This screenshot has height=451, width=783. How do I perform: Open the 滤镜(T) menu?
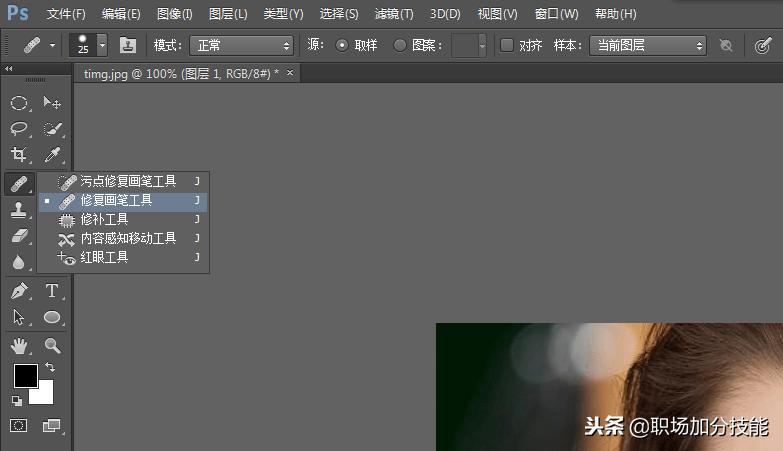[x=394, y=13]
